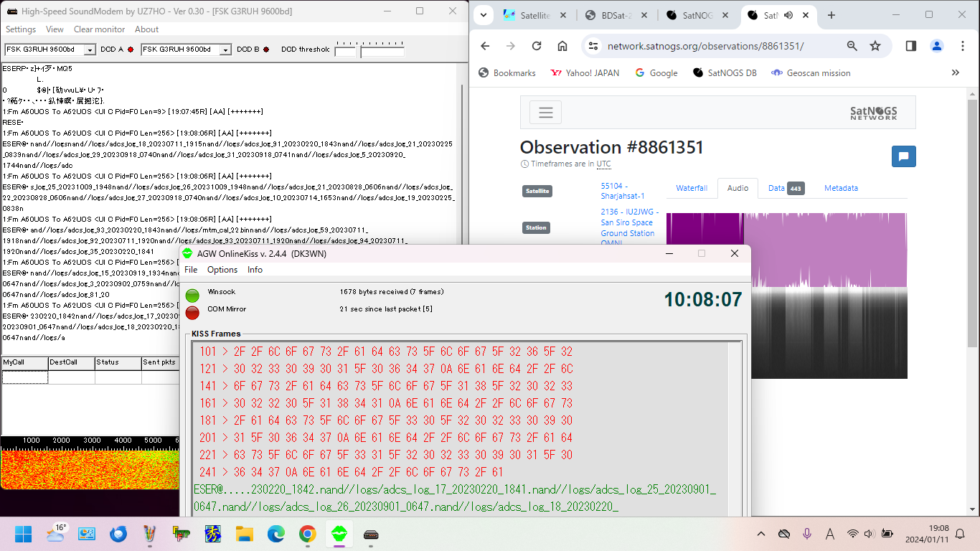Image resolution: width=980 pixels, height=551 pixels.
Task: Click the Chrome home button
Action: pos(562,46)
